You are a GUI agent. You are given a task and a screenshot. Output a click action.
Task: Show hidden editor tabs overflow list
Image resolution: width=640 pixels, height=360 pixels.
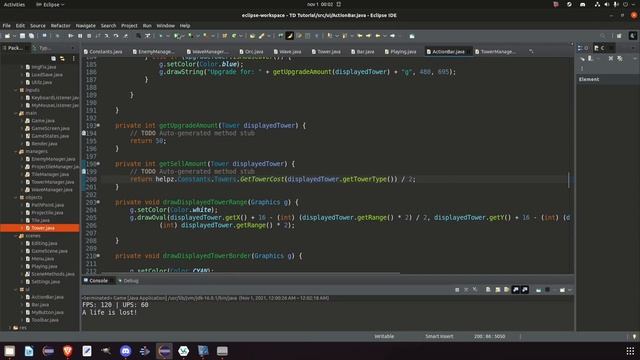tap(531, 52)
